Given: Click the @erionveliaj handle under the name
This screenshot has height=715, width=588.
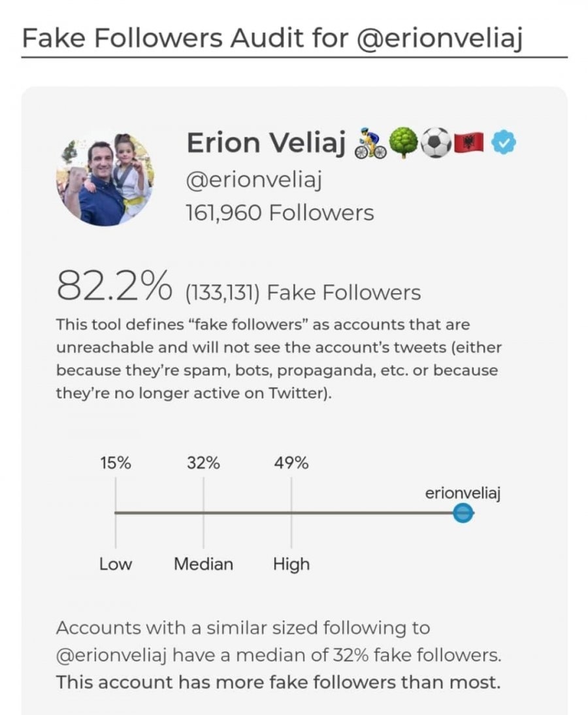Looking at the screenshot, I should (x=253, y=180).
